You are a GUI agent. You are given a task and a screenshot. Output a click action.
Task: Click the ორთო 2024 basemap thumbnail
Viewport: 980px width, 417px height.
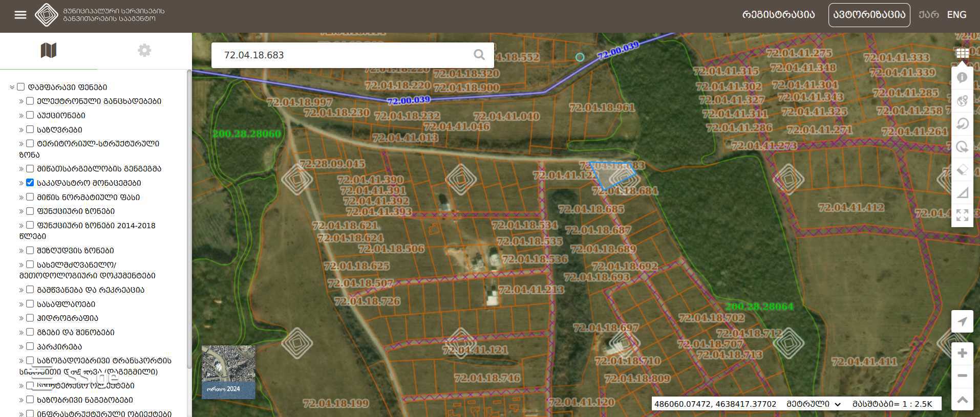[x=228, y=372]
